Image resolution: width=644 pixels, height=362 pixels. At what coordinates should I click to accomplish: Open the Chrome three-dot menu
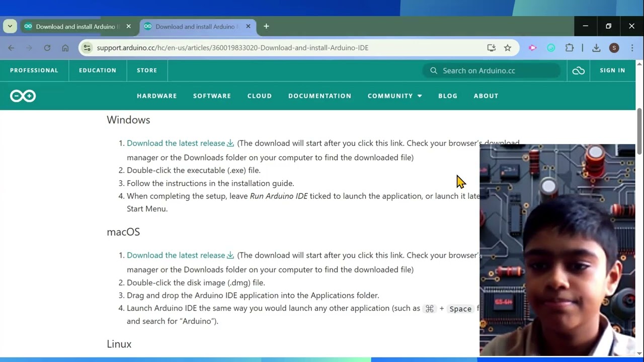tap(632, 48)
